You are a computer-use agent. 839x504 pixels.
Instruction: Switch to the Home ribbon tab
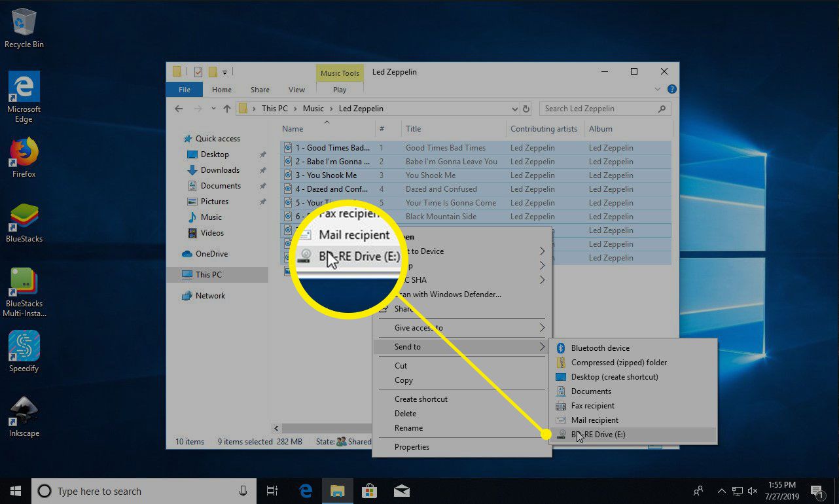coord(222,90)
